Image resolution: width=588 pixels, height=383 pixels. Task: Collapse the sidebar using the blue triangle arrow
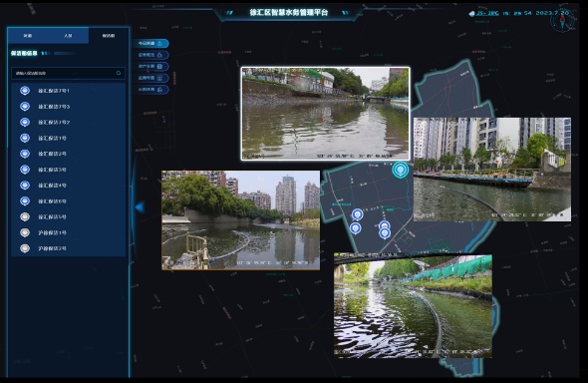coord(140,206)
